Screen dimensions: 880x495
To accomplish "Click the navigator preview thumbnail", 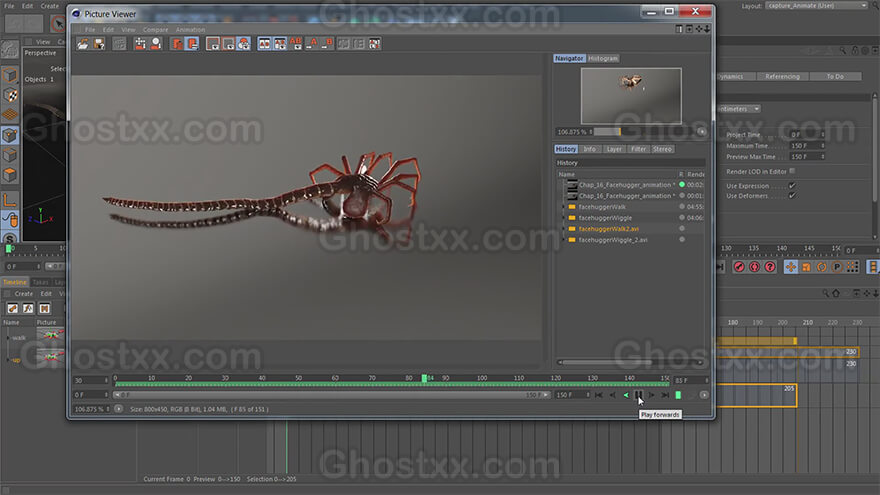I will 631,96.
